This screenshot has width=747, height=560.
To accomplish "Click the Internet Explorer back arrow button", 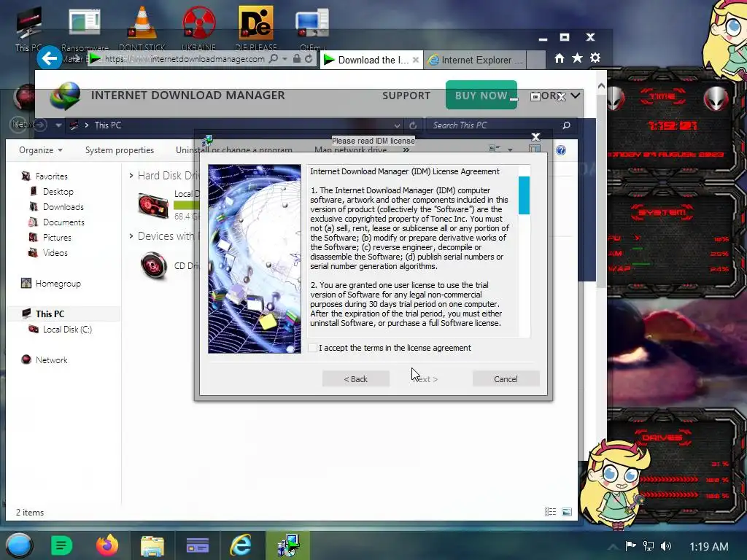I will (x=50, y=58).
